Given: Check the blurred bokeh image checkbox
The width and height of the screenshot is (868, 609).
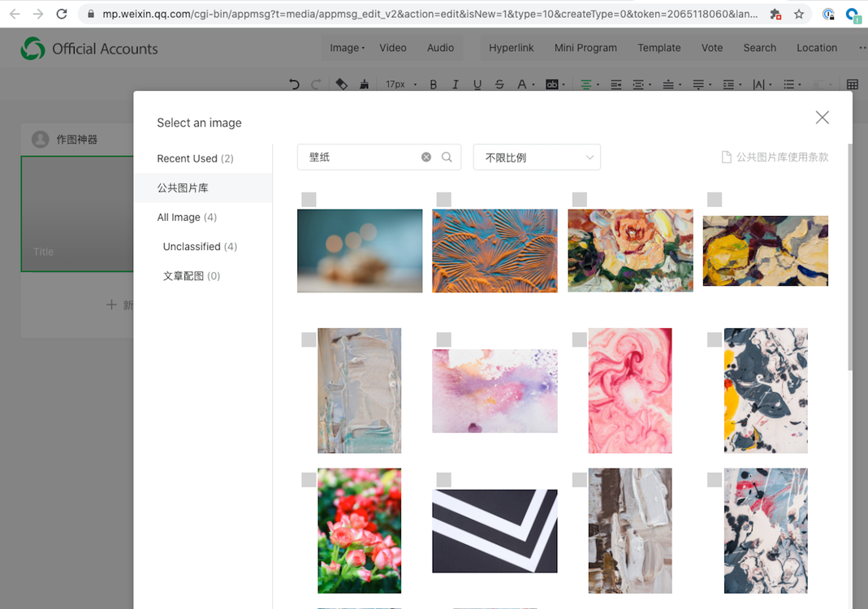Looking at the screenshot, I should [309, 199].
